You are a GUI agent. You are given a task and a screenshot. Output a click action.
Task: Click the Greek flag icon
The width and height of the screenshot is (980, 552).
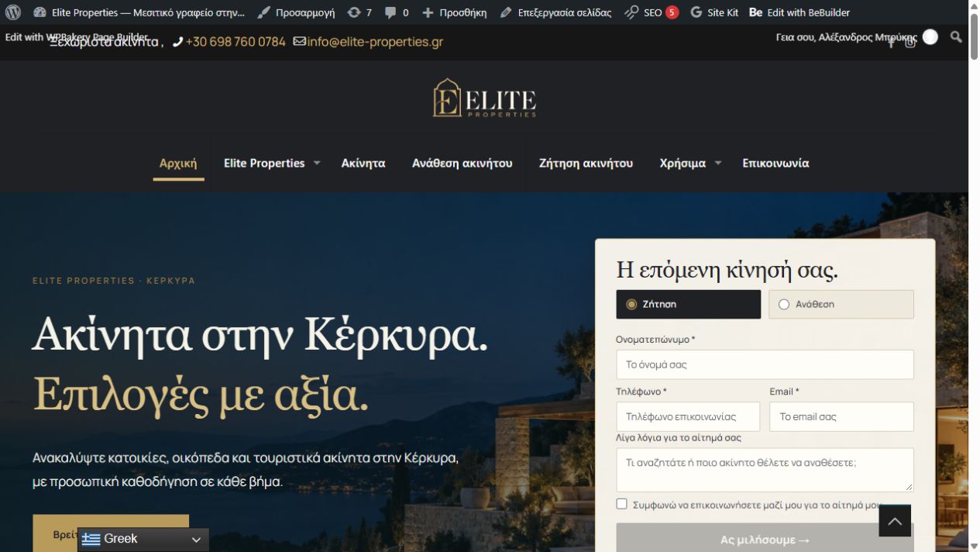[x=91, y=539]
